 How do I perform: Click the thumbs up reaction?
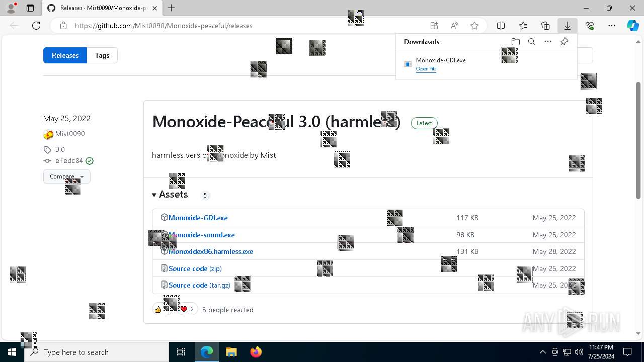(161, 309)
